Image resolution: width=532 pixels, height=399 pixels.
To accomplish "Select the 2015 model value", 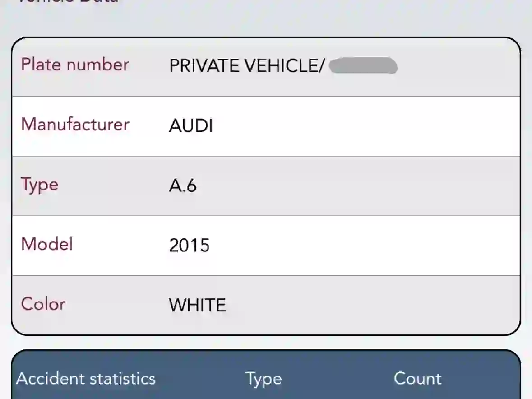I will [x=190, y=245].
